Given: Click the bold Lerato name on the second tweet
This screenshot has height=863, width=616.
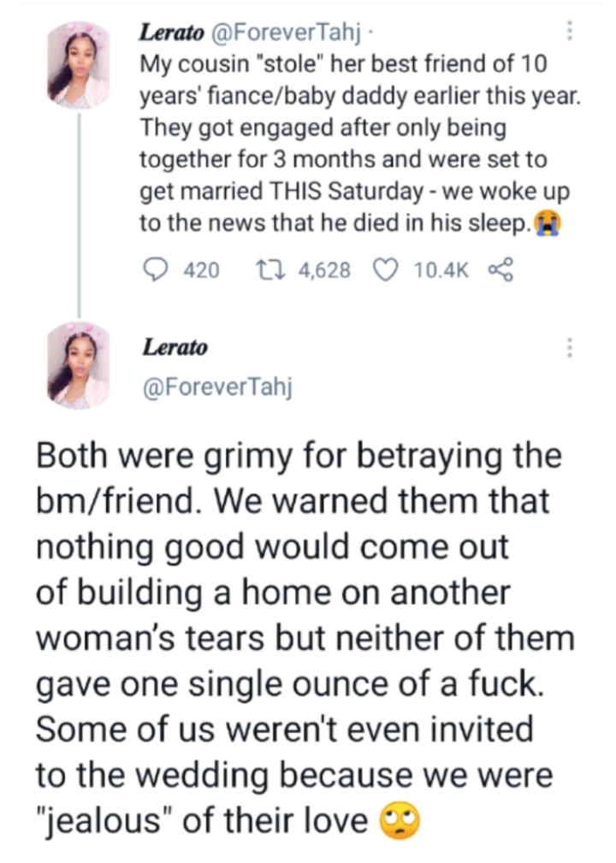Looking at the screenshot, I should pyautogui.click(x=174, y=347).
